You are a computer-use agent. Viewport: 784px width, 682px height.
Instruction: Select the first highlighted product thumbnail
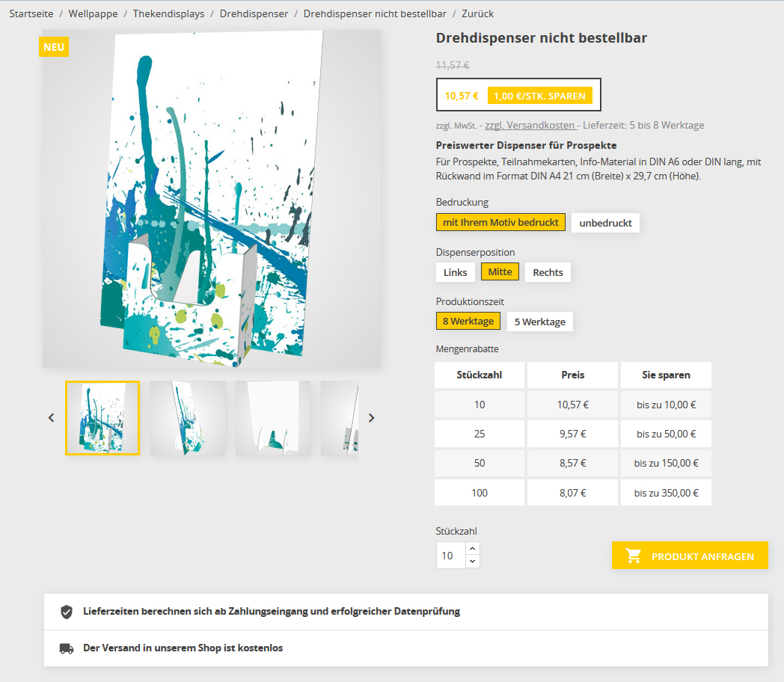[102, 418]
